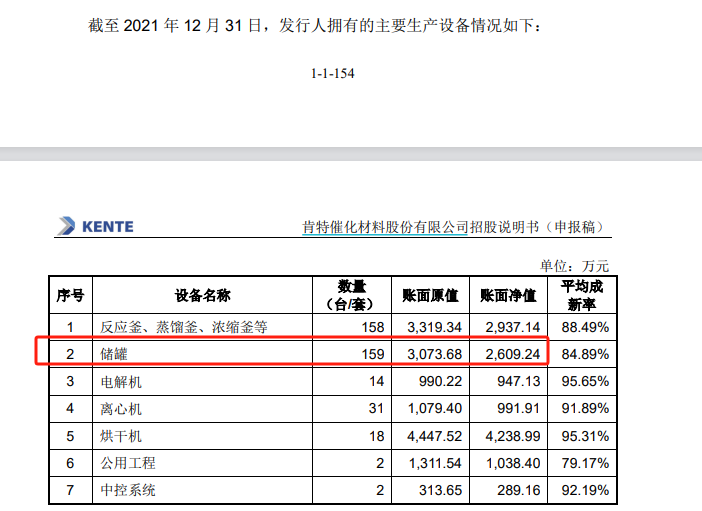Viewport: 702px width, 511px height.
Task: Click the 单位:万元 unit label above the table
Action: pos(574,265)
